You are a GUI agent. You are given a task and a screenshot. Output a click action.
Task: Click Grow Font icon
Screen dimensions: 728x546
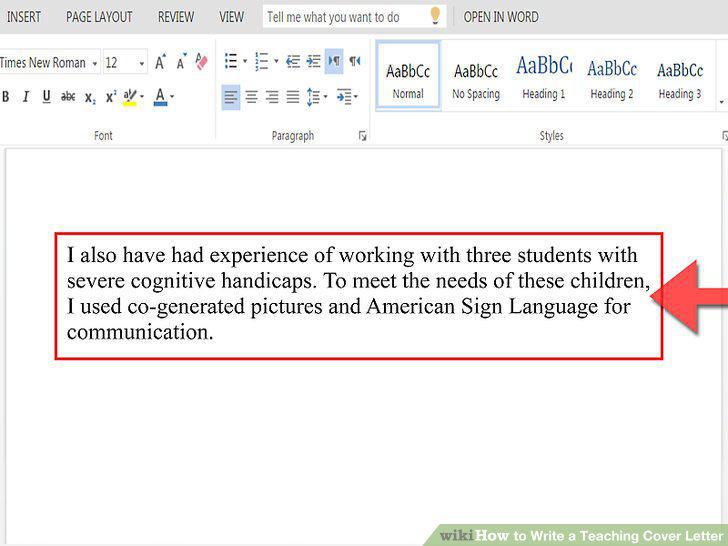click(x=160, y=61)
